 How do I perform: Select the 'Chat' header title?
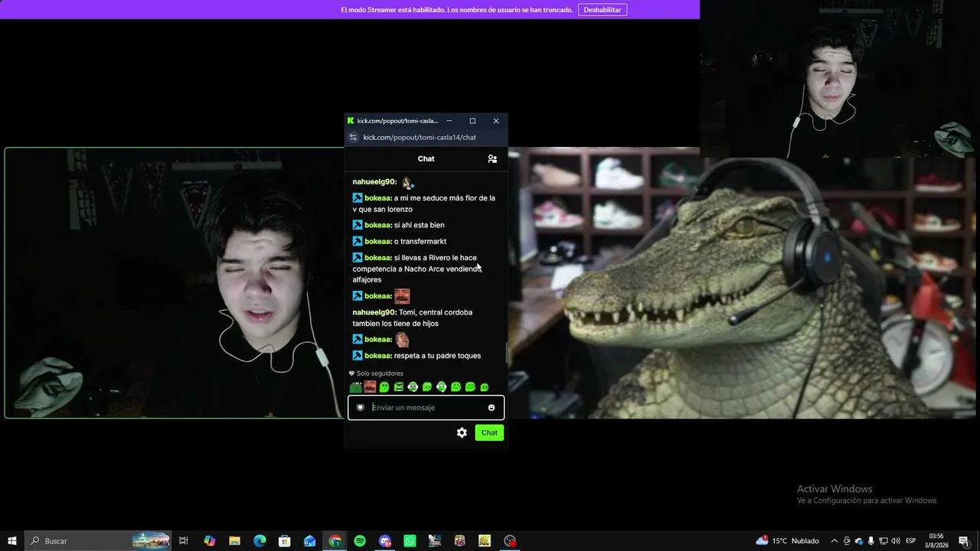point(426,159)
